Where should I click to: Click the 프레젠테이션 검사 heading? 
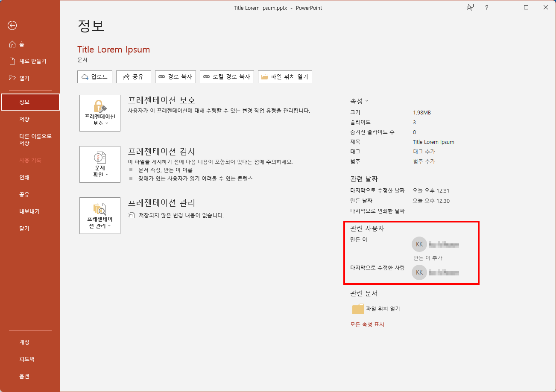[x=162, y=152]
